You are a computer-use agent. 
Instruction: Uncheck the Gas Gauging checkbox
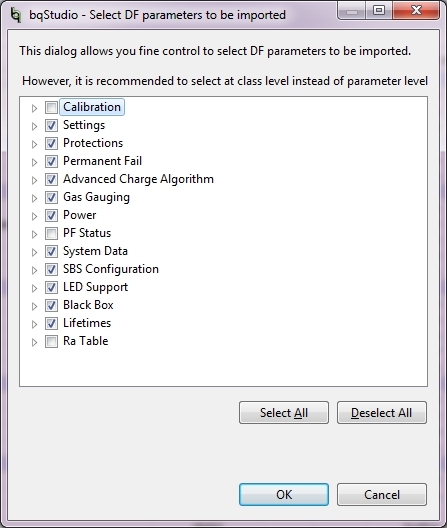(x=51, y=197)
